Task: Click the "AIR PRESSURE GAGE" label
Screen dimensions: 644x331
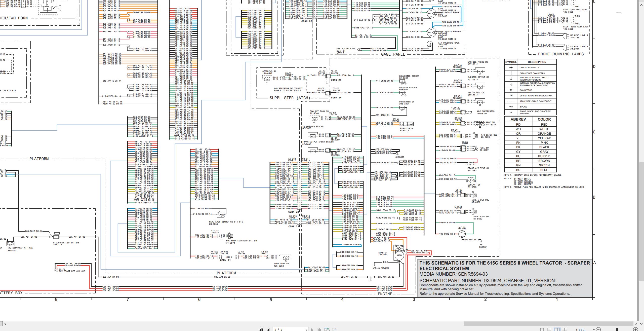Action: (x=449, y=43)
